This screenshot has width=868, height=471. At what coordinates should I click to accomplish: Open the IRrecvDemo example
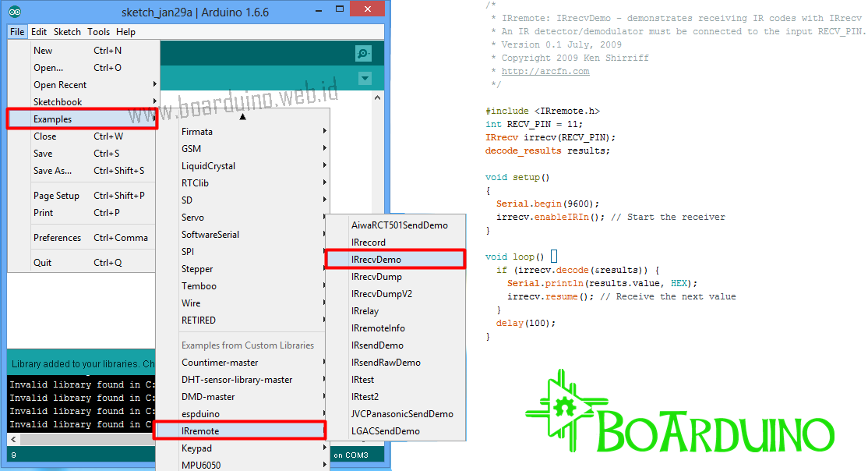click(x=395, y=260)
